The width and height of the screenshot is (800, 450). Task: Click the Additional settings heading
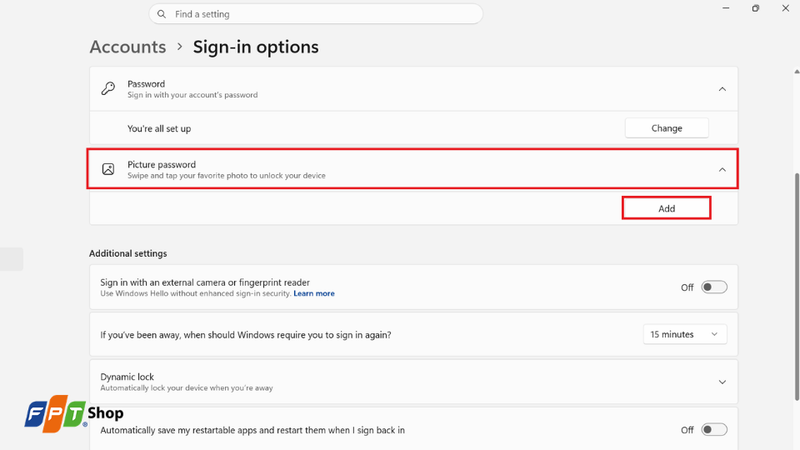click(128, 254)
